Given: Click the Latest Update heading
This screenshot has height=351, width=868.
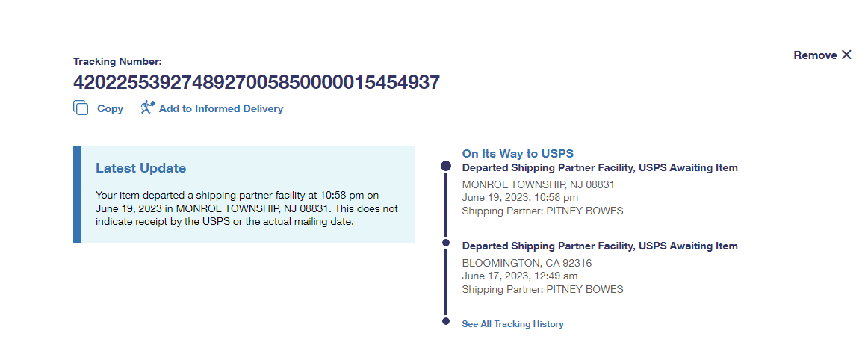Looking at the screenshot, I should click(x=141, y=168).
